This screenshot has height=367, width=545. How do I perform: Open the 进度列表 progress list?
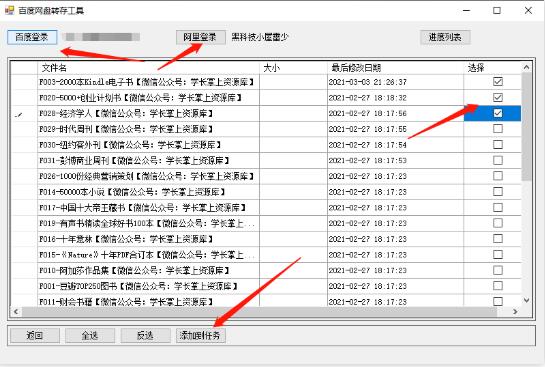pyautogui.click(x=445, y=37)
